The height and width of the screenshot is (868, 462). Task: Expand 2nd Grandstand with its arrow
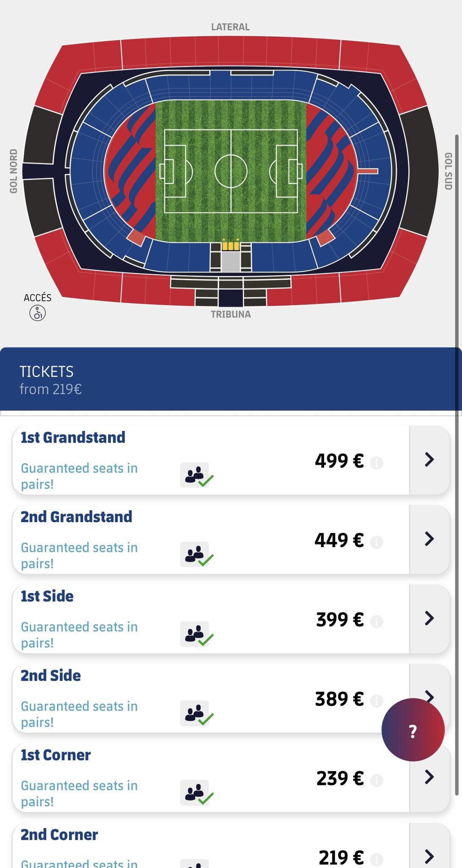[429, 539]
